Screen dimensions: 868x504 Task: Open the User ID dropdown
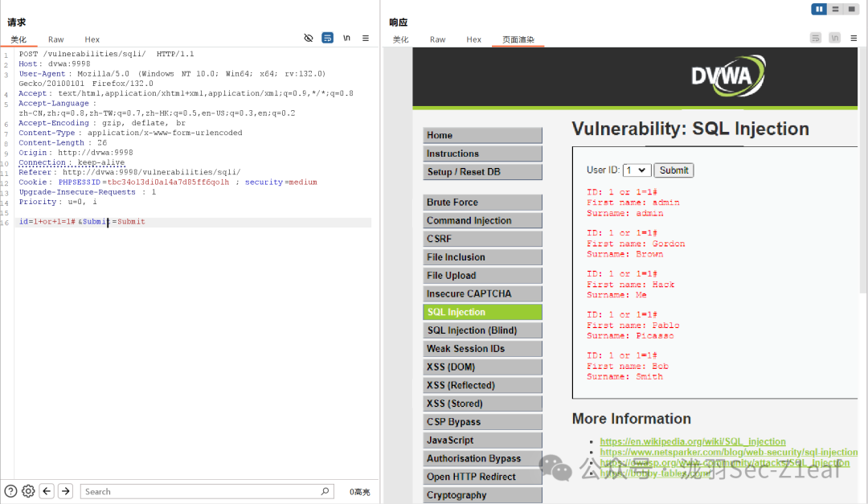point(636,170)
